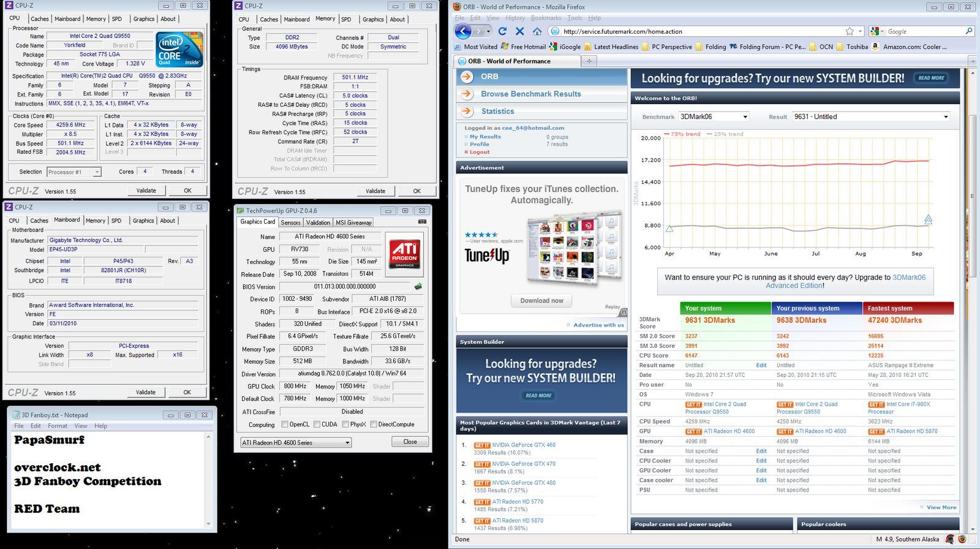Open CPU-Z Selection Processor #1 dropdown
This screenshot has width=980, height=549.
click(73, 172)
